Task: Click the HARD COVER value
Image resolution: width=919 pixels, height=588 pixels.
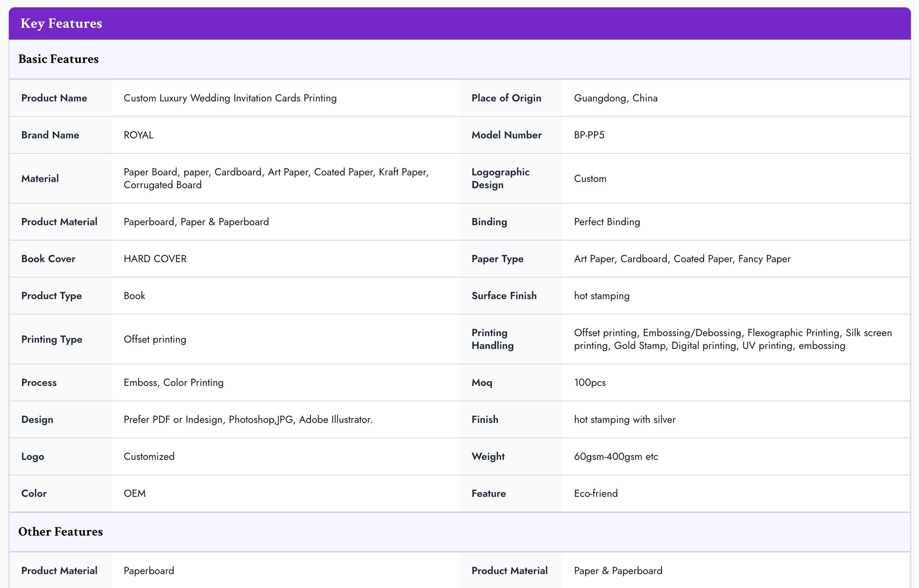Action: (155, 259)
